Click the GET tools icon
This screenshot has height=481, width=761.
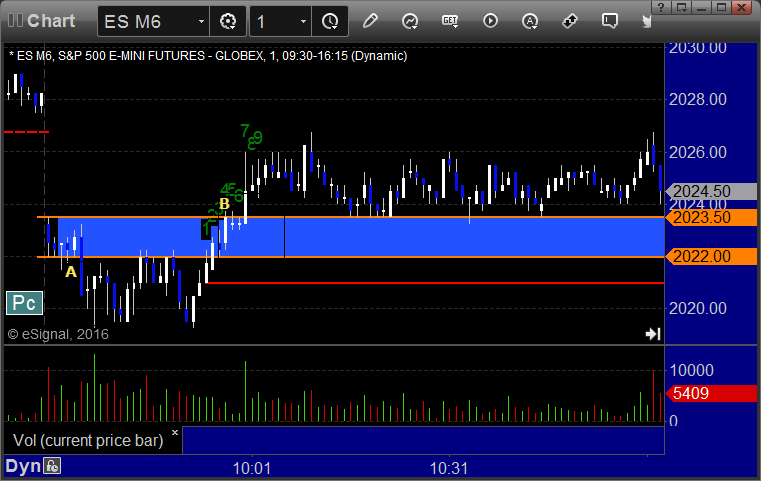pos(450,21)
